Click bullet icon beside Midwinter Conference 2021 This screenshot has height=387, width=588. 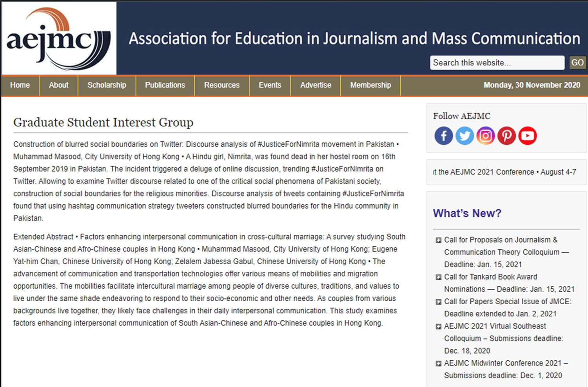[x=438, y=363]
